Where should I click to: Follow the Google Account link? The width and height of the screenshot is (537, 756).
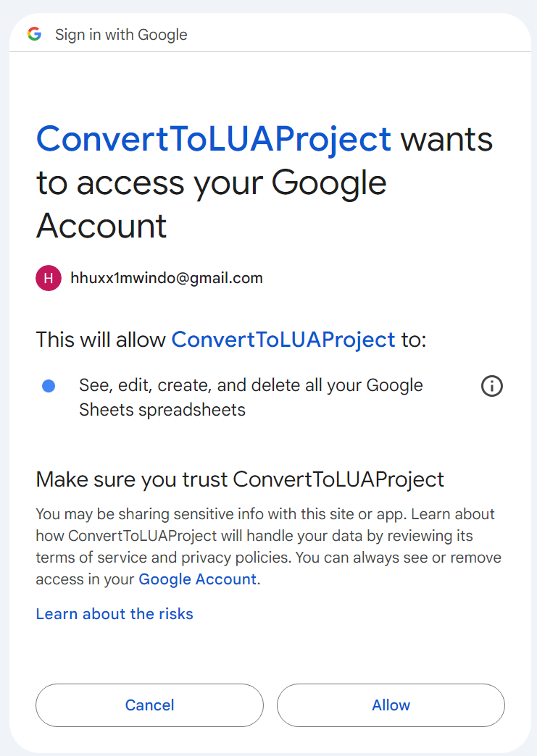[197, 579]
